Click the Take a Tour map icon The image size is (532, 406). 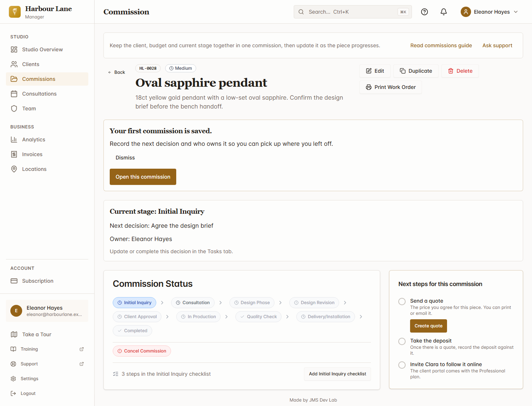pyautogui.click(x=14, y=334)
